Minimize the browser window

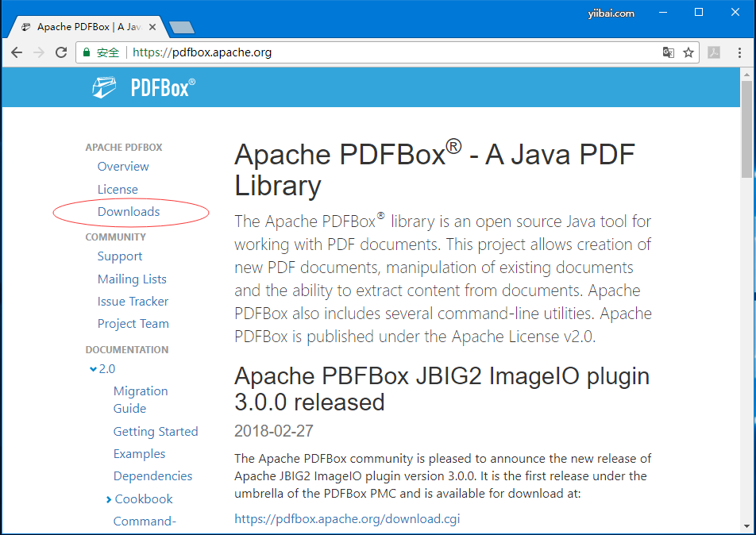tap(663, 13)
